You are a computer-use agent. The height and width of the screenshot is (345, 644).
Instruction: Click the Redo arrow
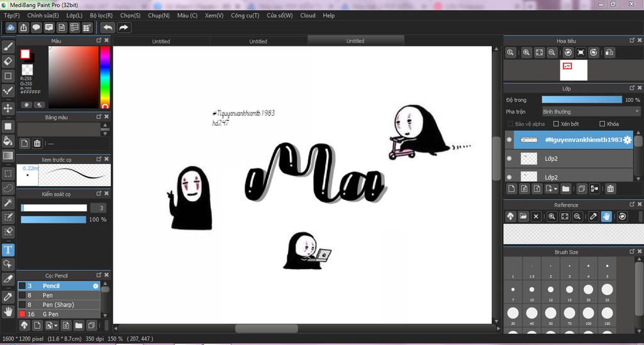(123, 28)
